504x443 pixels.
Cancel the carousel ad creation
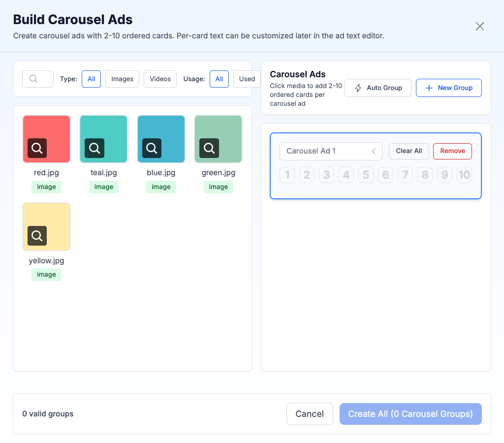tap(310, 414)
